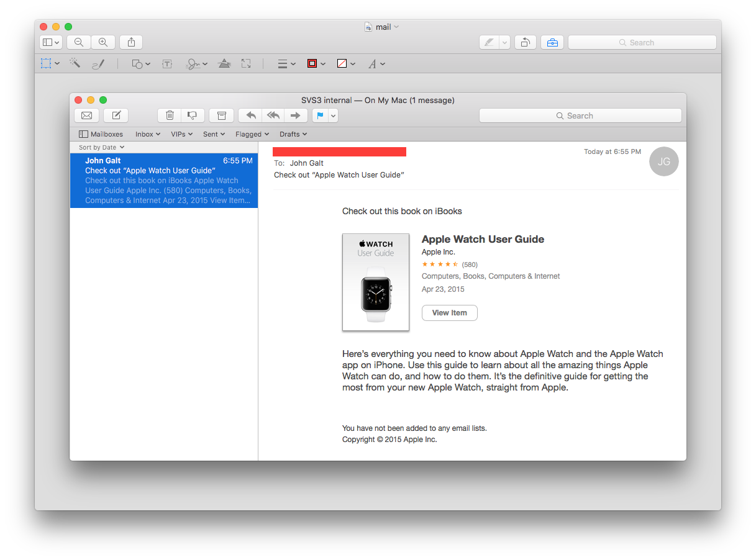Click "Today at 6:55 PM" timestamp

pyautogui.click(x=613, y=151)
